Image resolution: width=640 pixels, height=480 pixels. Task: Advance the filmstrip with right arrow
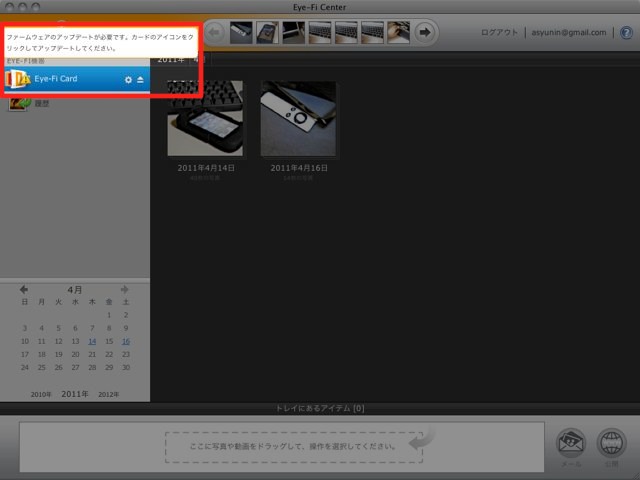[x=425, y=32]
